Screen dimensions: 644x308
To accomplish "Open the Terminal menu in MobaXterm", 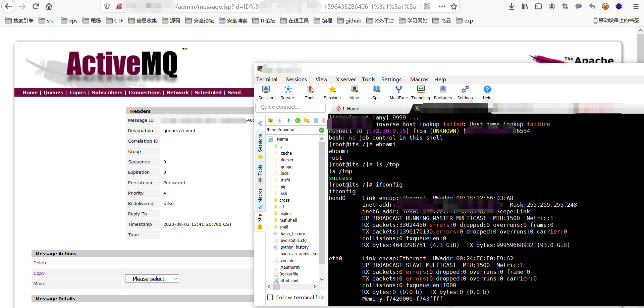I will (267, 80).
